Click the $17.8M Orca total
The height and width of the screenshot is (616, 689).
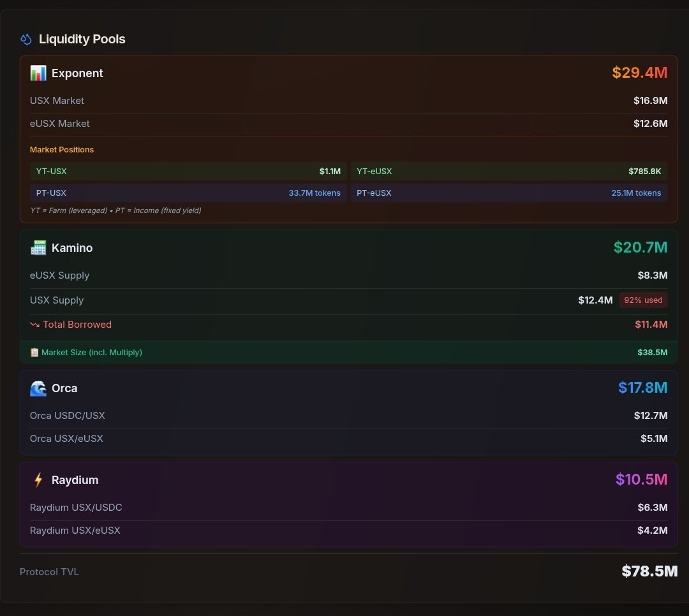pyautogui.click(x=642, y=388)
